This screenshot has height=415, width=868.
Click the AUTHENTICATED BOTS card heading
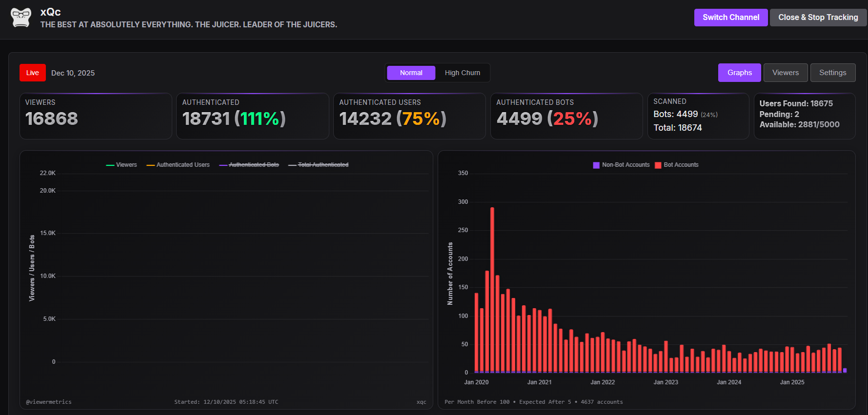[x=535, y=102]
